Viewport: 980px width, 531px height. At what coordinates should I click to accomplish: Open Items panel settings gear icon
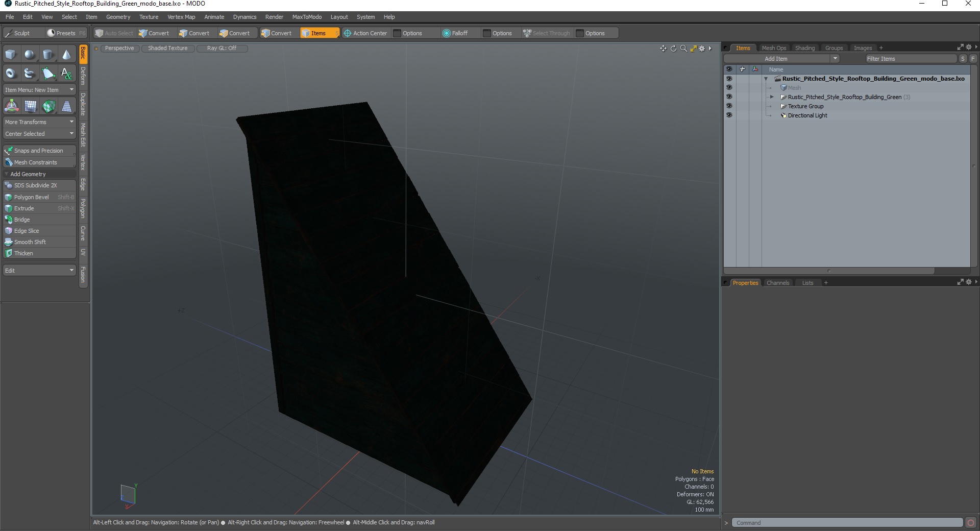(x=968, y=47)
